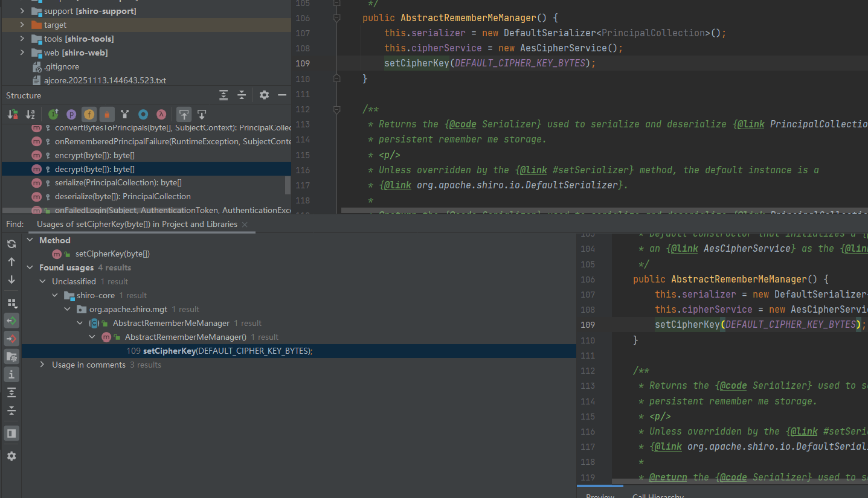This screenshot has width=868, height=498.
Task: Click Autoscroll from Source in Structure panel
Action: click(x=202, y=114)
